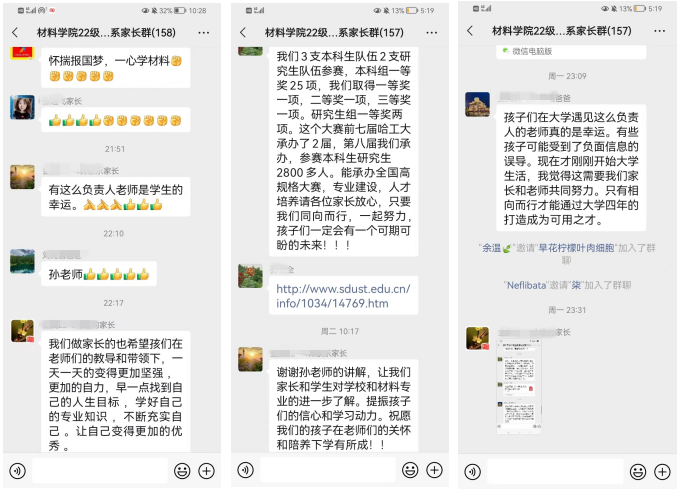Open the emoji picker in the right chat
Screen dimensions: 681x492
(638, 472)
